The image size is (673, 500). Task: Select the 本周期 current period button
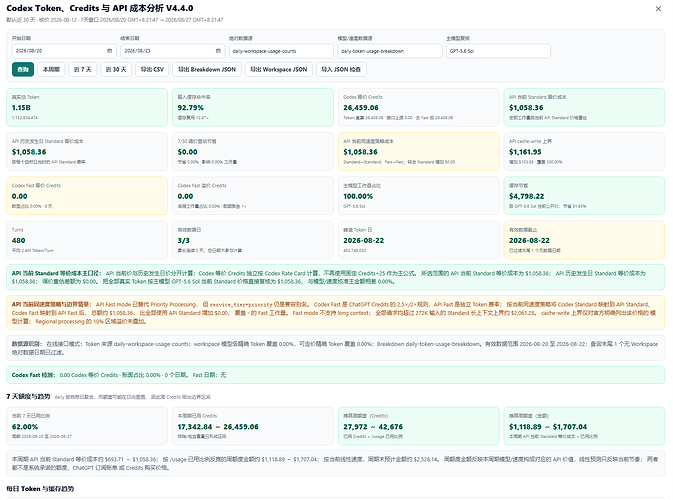51,69
